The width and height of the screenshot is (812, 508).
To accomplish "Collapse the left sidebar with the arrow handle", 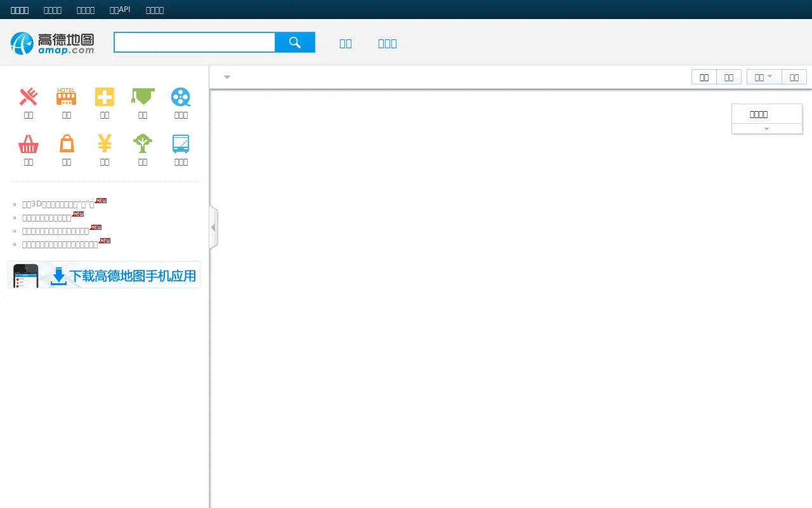I will 214,227.
